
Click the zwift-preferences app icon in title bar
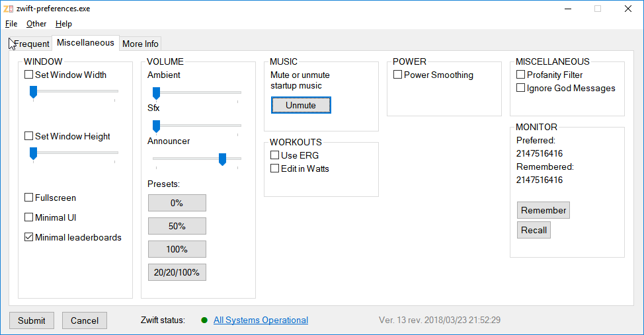[x=8, y=9]
